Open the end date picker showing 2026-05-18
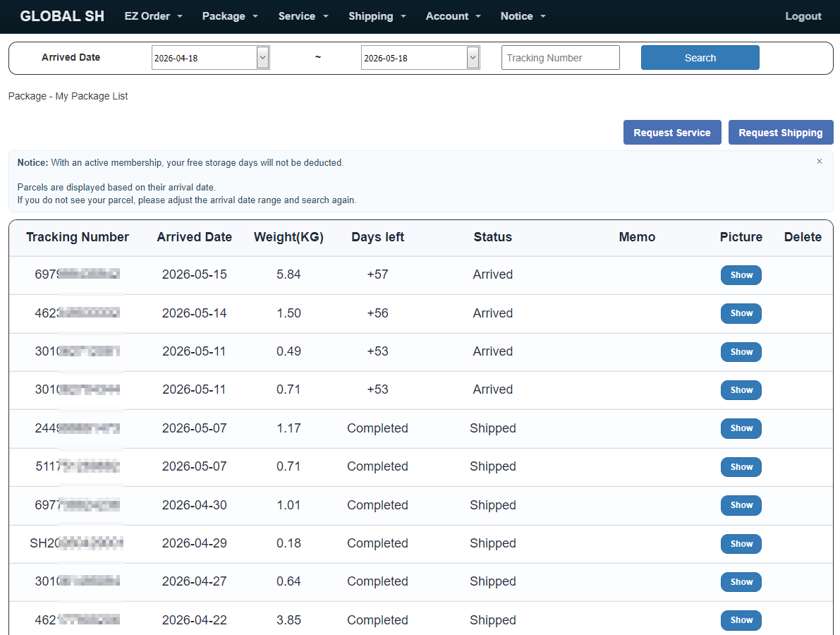840x635 pixels. coord(420,58)
